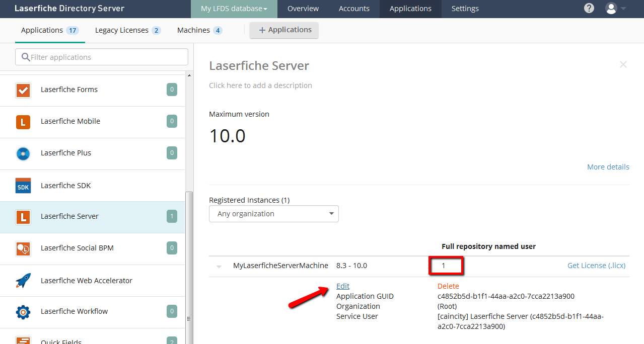Click the Laserfiche Social BPM icon
Image resolution: width=644 pixels, height=344 pixels.
click(x=23, y=248)
